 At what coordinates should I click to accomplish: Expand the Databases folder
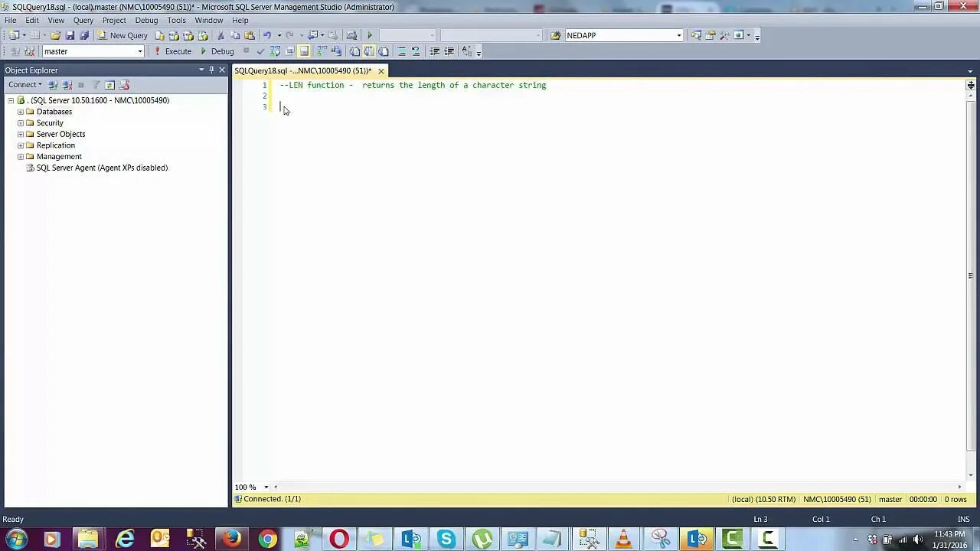[21, 112]
